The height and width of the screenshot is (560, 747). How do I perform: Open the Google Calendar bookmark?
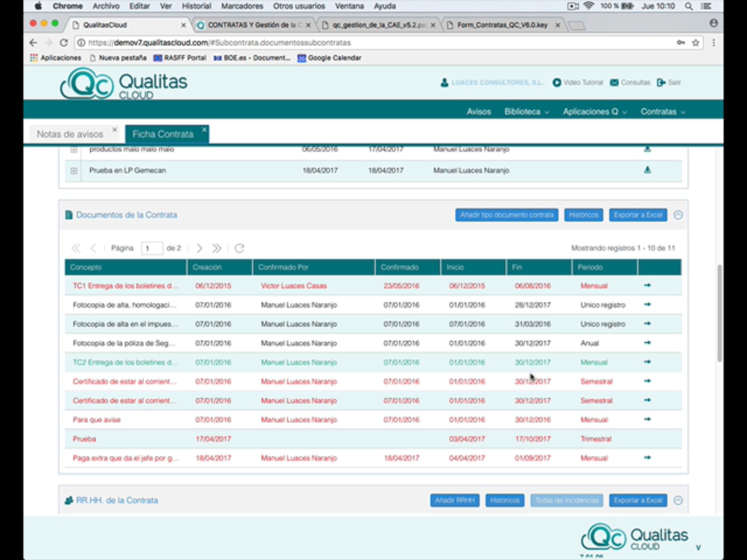(x=330, y=58)
